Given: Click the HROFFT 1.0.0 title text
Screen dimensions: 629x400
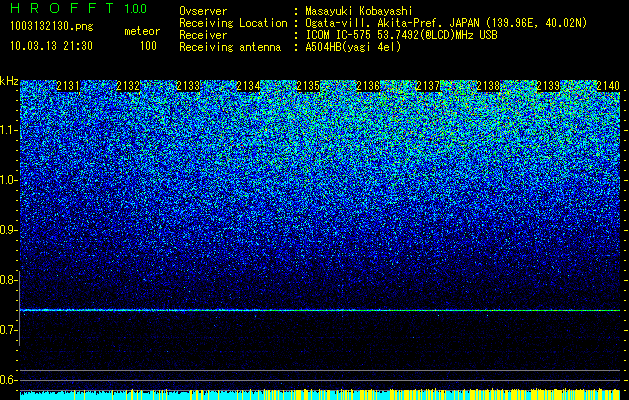Looking at the screenshot, I should 78,8.
